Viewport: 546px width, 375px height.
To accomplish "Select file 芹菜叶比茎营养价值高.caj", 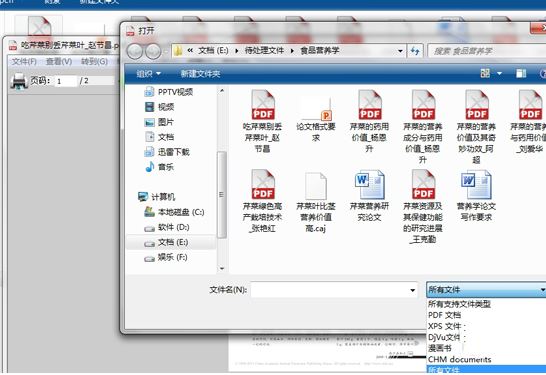I will coord(316,203).
